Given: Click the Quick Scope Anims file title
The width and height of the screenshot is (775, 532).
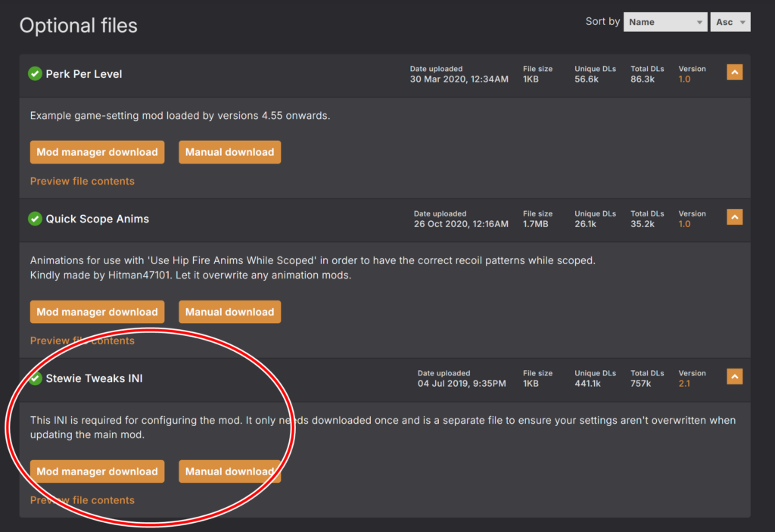Looking at the screenshot, I should [98, 219].
